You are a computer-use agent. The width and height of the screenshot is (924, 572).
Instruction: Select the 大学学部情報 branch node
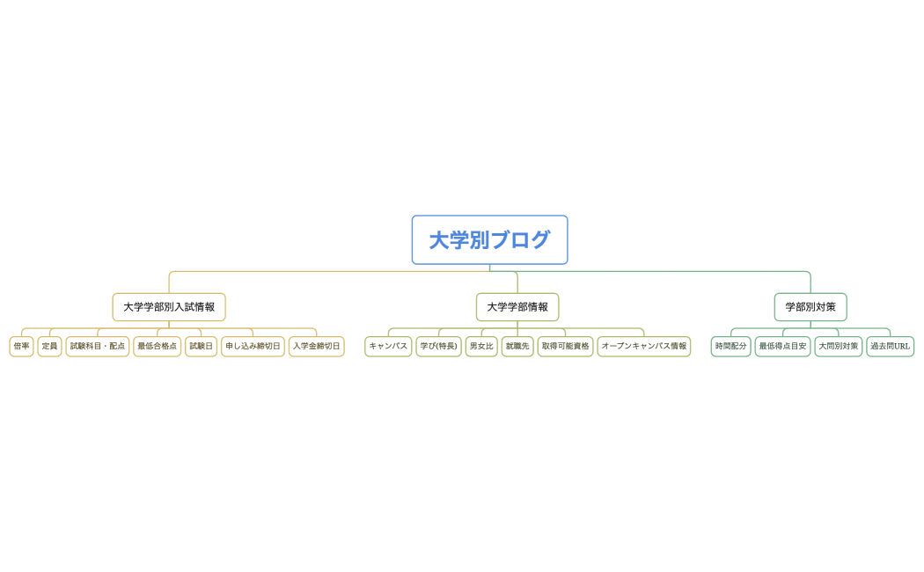(x=517, y=307)
